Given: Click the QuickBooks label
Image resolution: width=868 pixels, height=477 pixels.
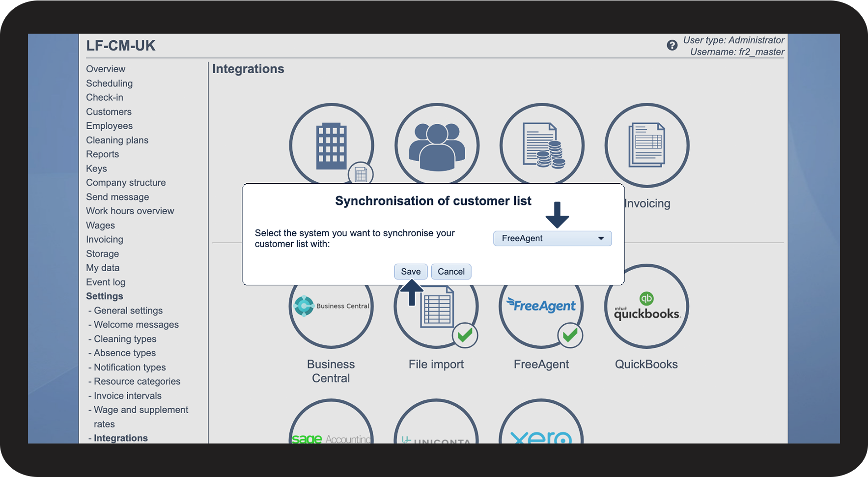Looking at the screenshot, I should coord(646,364).
